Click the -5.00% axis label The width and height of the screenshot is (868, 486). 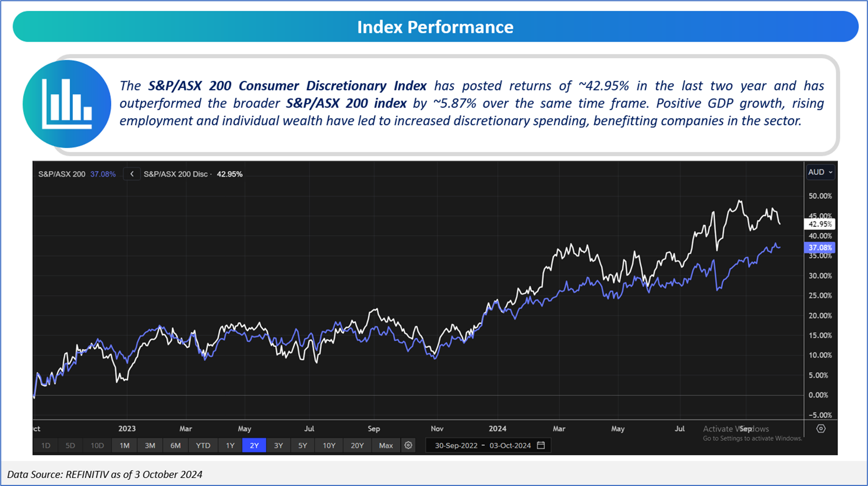click(x=820, y=415)
